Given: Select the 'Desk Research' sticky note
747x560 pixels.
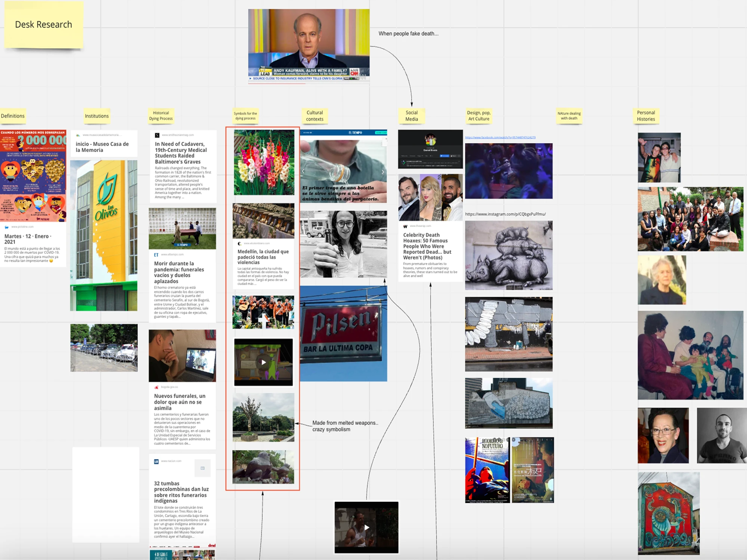Looking at the screenshot, I should pyautogui.click(x=44, y=25).
